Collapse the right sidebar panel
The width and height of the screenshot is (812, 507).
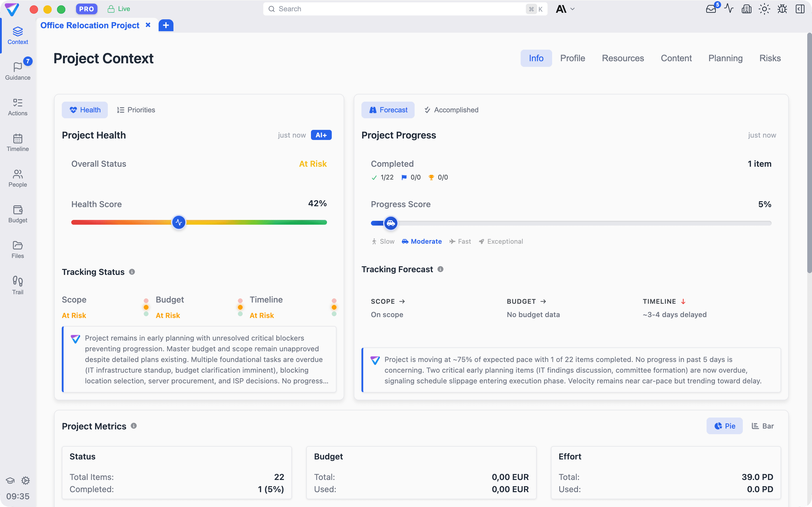point(800,9)
